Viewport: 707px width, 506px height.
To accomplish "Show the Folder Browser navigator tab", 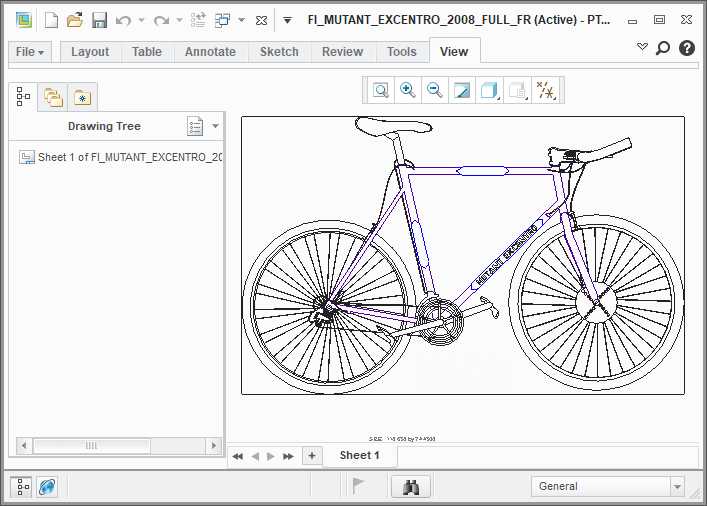I will [x=53, y=97].
